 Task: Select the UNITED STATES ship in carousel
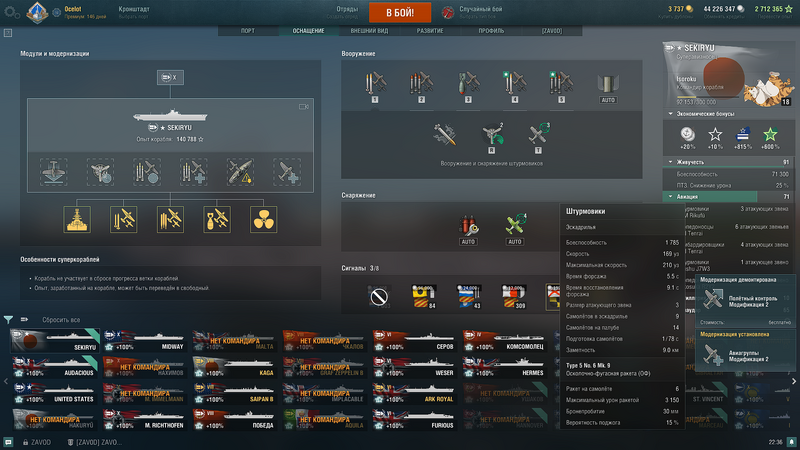tap(55, 393)
